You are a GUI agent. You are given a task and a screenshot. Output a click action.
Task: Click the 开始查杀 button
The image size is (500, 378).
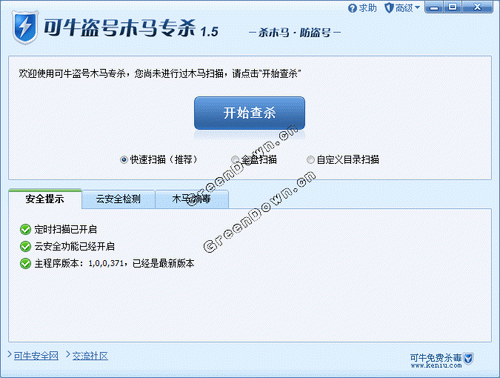(249, 113)
